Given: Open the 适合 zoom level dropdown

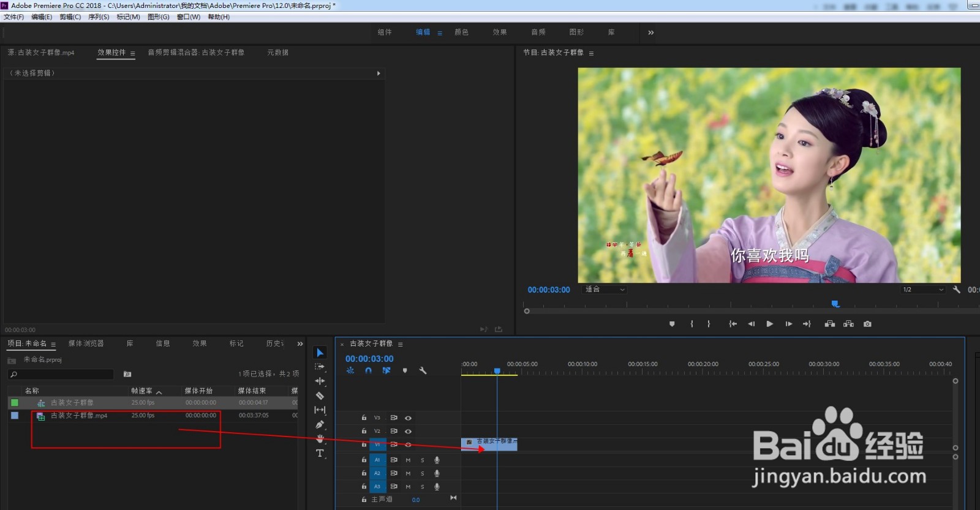Looking at the screenshot, I should click(605, 290).
